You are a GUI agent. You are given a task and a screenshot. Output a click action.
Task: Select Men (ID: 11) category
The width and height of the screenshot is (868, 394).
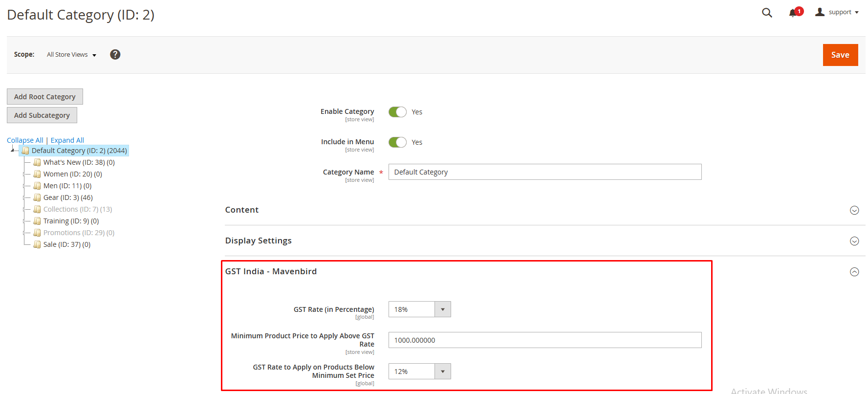point(67,186)
